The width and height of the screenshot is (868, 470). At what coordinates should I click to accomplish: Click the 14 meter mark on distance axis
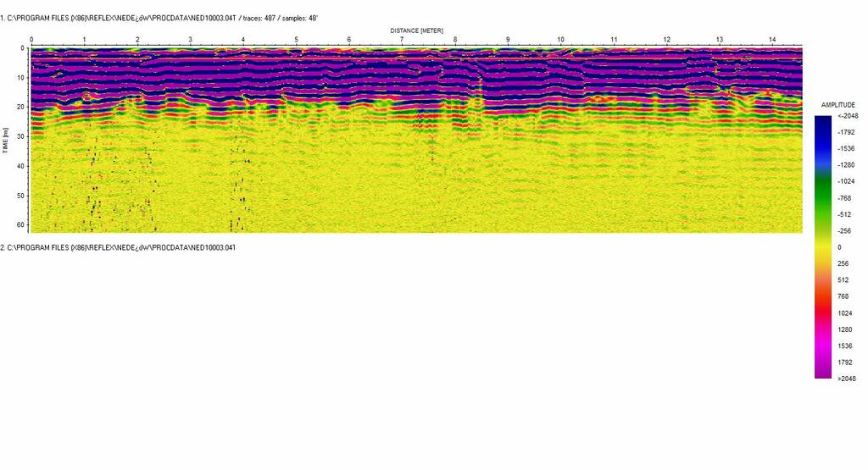tap(771, 40)
